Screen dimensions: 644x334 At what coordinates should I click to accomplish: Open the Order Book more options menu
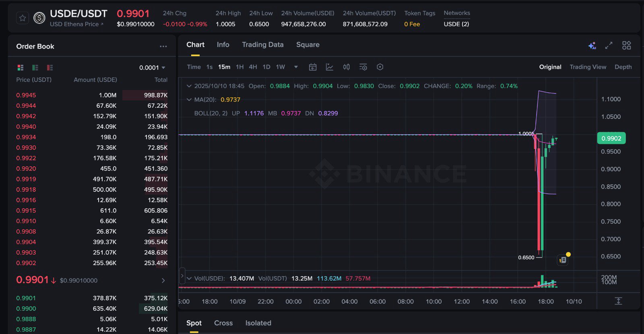(x=163, y=46)
